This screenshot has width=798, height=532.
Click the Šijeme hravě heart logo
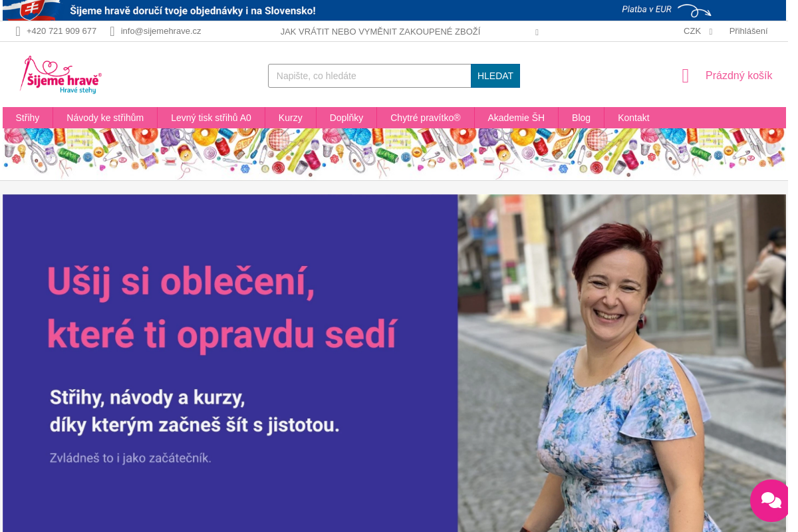[61, 74]
